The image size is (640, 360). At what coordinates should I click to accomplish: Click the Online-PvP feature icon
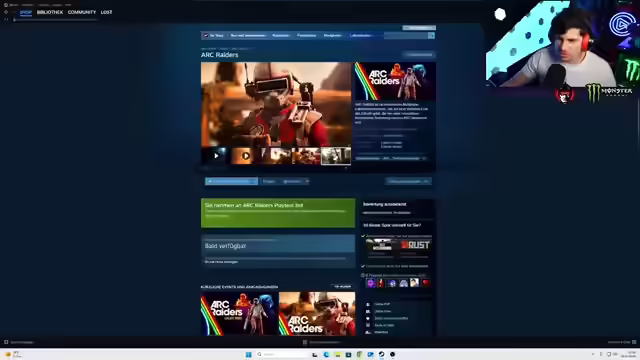tap(368, 304)
